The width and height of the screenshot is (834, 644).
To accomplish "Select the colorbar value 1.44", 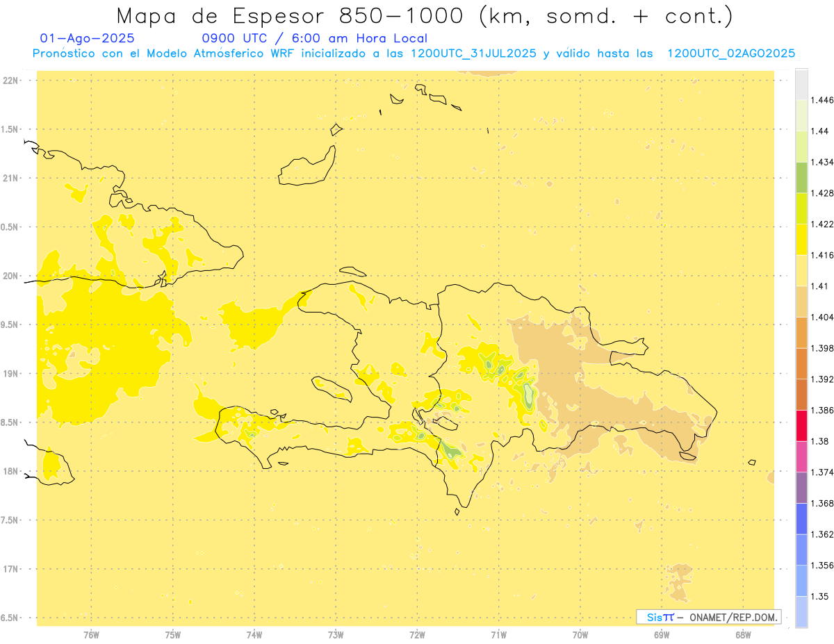I will [820, 131].
